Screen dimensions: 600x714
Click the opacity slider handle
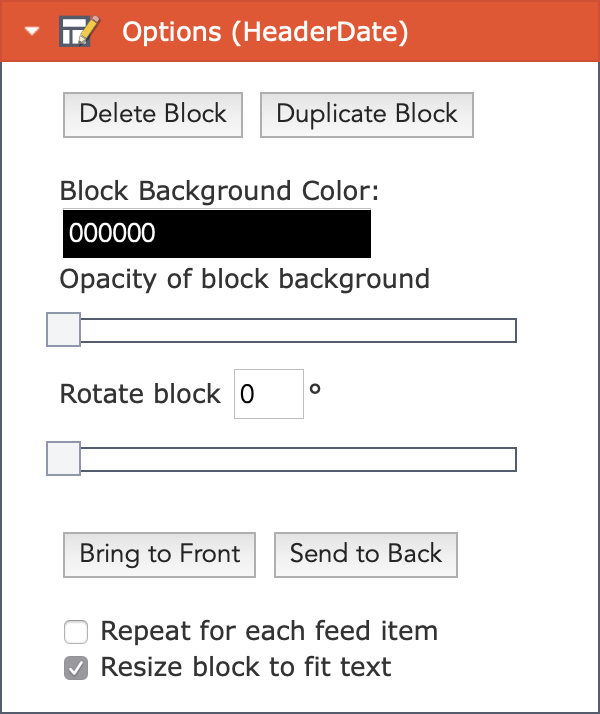pyautogui.click(x=64, y=330)
